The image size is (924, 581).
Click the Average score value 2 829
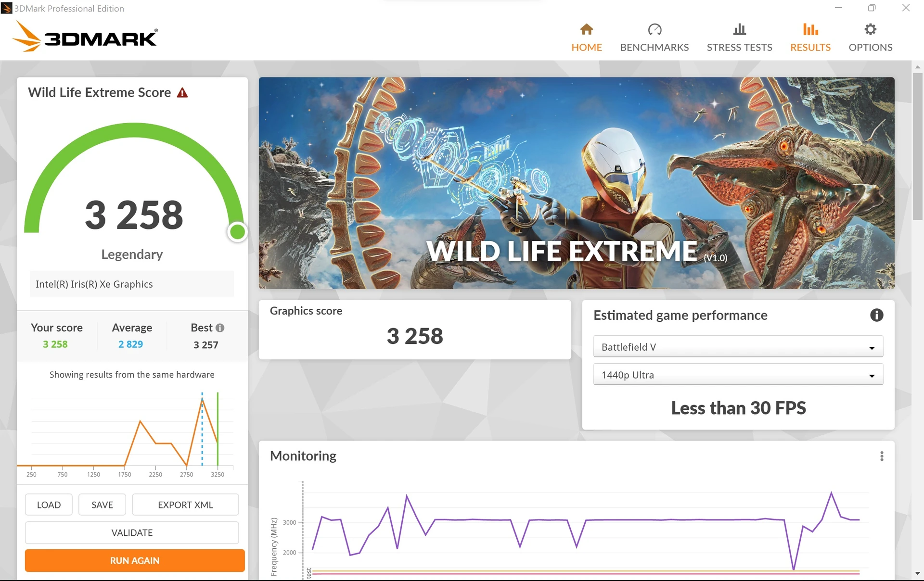tap(131, 344)
